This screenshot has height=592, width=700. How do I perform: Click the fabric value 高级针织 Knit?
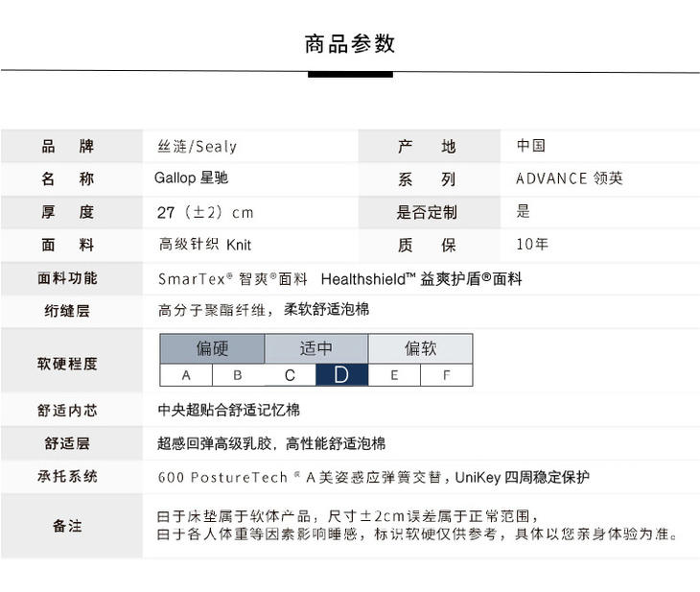pos(205,245)
